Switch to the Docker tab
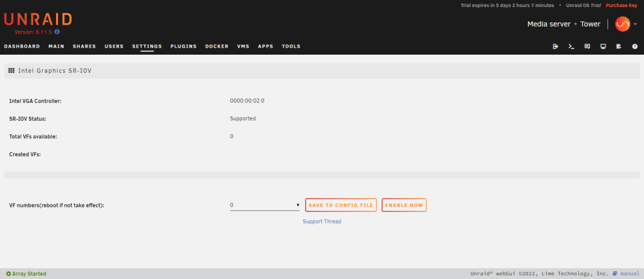 click(217, 46)
